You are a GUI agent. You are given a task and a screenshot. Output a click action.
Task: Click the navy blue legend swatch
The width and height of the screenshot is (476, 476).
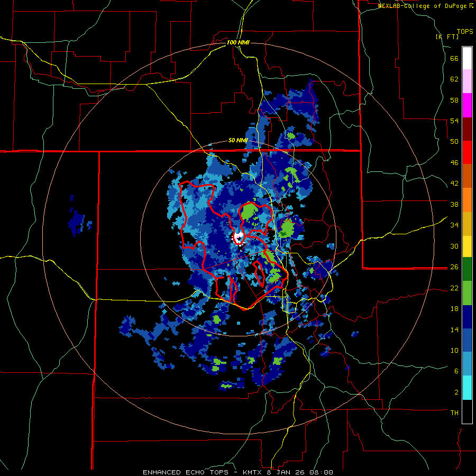click(x=467, y=317)
